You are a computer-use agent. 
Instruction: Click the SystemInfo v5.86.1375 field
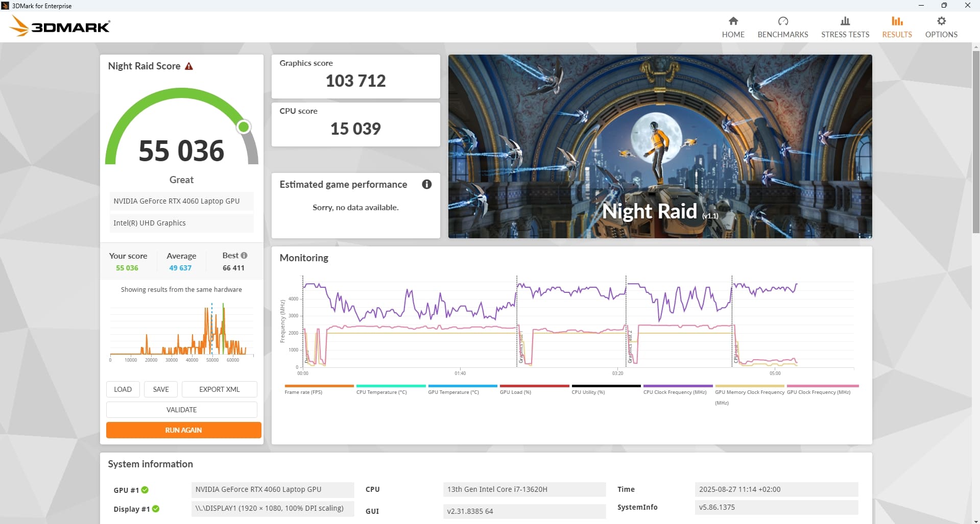776,507
